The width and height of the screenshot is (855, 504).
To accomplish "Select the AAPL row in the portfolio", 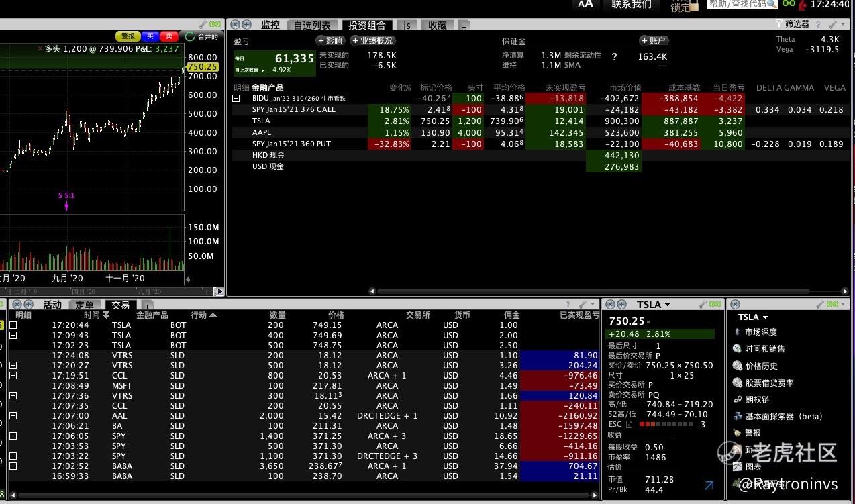I will [x=540, y=133].
